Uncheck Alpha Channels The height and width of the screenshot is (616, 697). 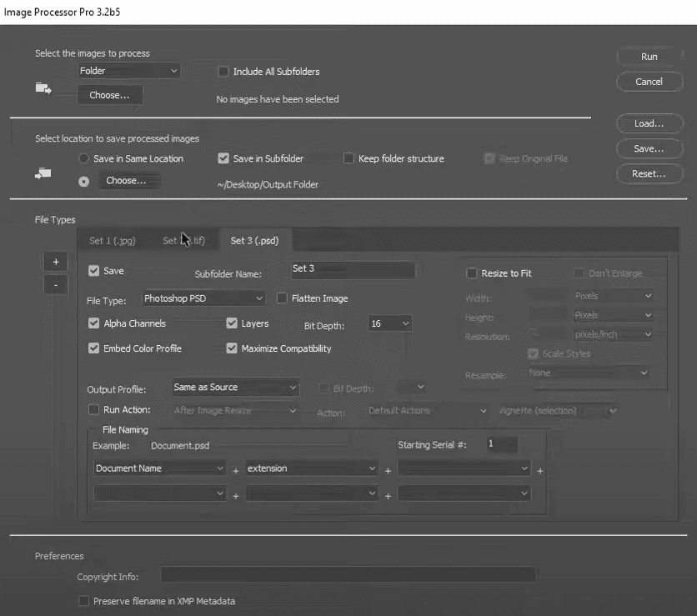pyautogui.click(x=93, y=323)
